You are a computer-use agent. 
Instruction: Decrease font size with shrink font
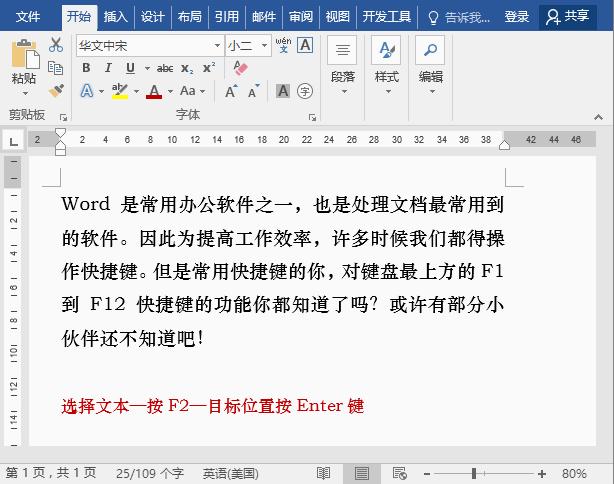254,91
